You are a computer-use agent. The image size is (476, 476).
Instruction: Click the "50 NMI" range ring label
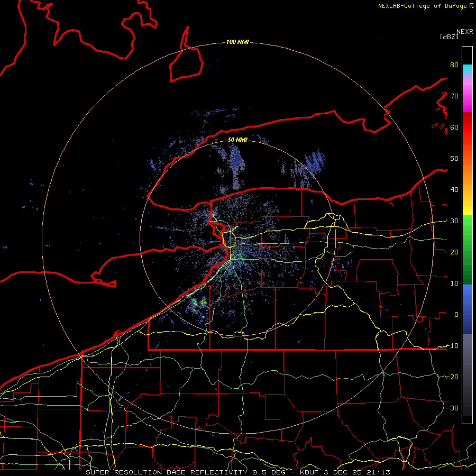pyautogui.click(x=237, y=140)
